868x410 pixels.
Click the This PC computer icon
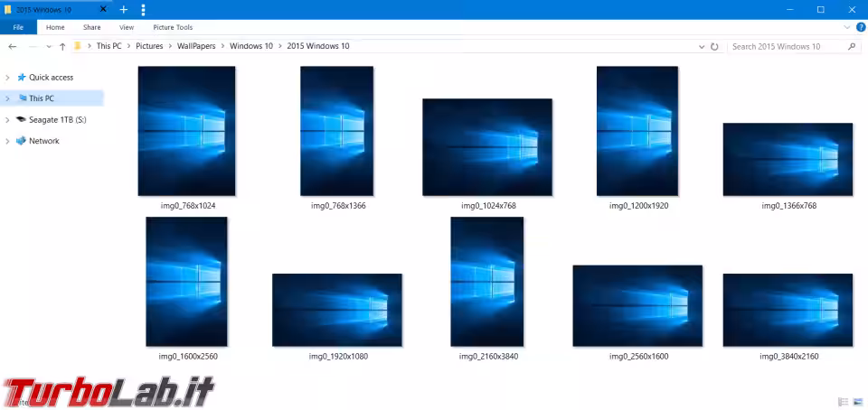click(x=22, y=98)
